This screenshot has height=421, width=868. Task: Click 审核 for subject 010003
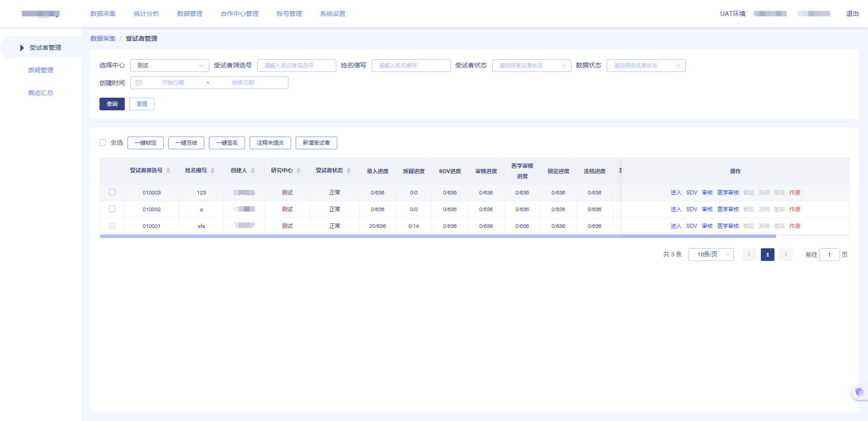tap(708, 193)
